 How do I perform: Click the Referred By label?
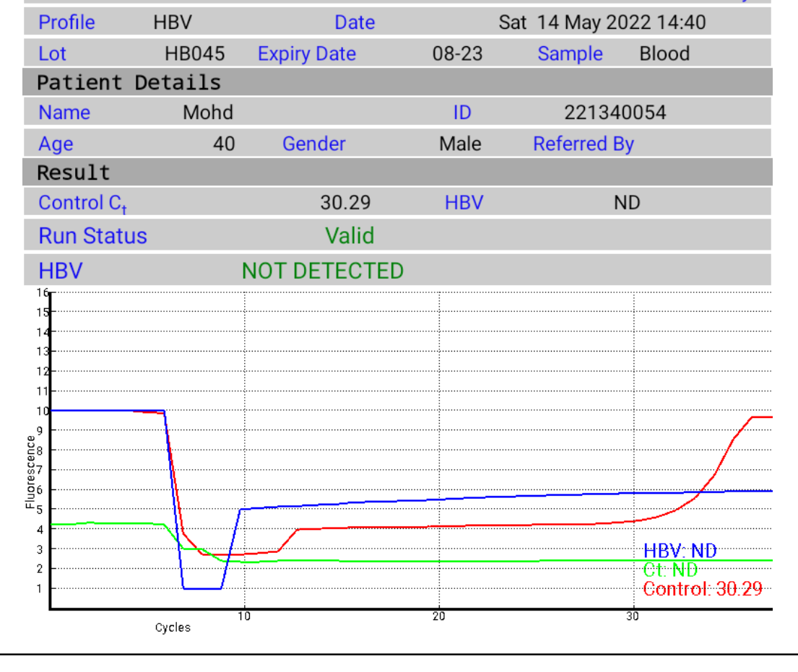tap(583, 144)
